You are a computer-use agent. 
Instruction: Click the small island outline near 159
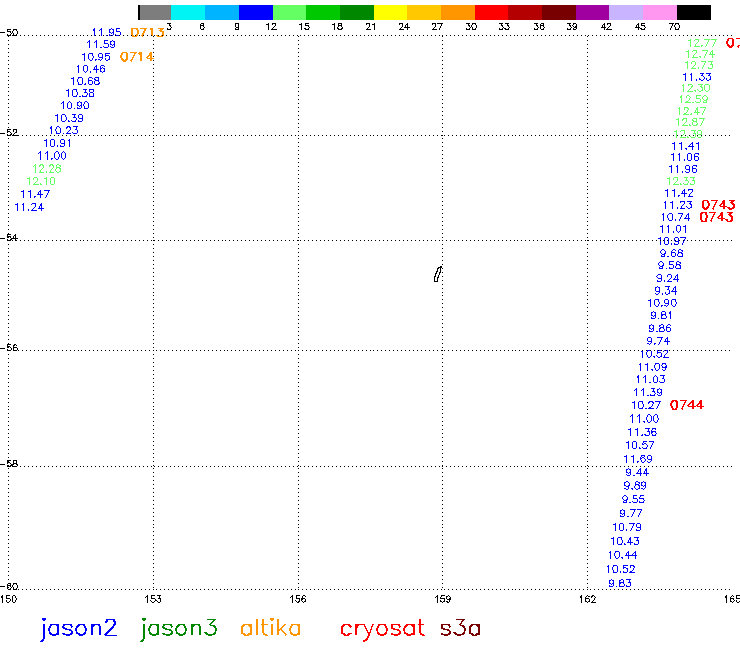(x=438, y=274)
